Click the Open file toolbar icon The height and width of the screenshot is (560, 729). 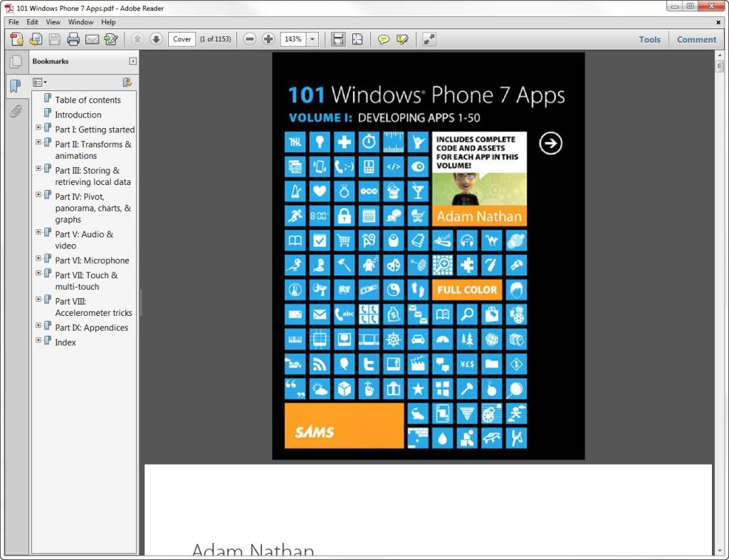[x=36, y=40]
